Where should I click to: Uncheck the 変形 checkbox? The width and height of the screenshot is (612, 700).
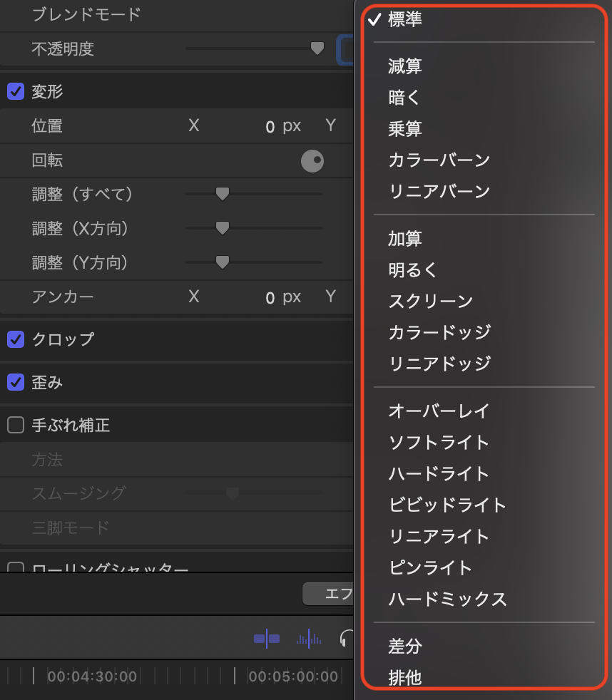coord(16,91)
